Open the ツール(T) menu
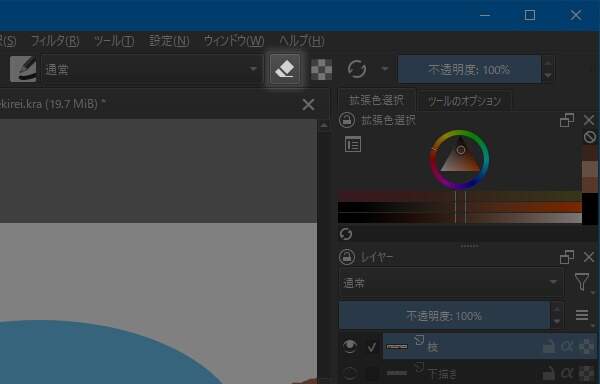The image size is (600, 384). pos(114,41)
